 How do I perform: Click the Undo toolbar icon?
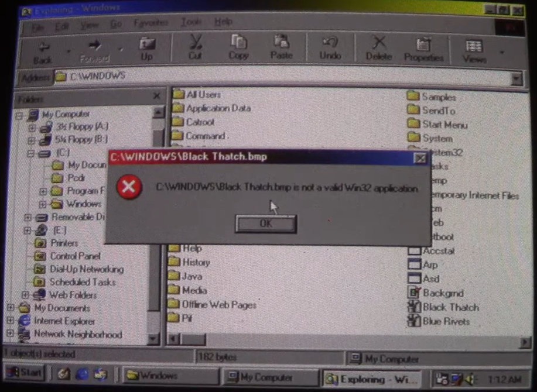coord(330,42)
